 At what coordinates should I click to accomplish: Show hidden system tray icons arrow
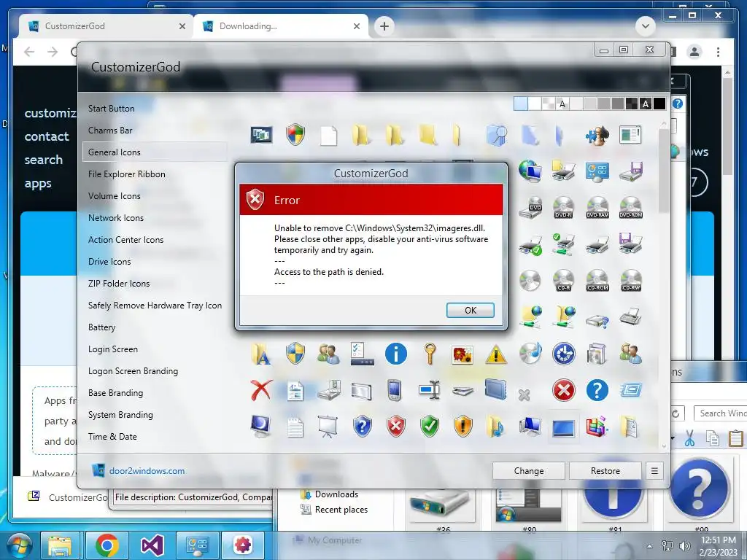pyautogui.click(x=649, y=546)
